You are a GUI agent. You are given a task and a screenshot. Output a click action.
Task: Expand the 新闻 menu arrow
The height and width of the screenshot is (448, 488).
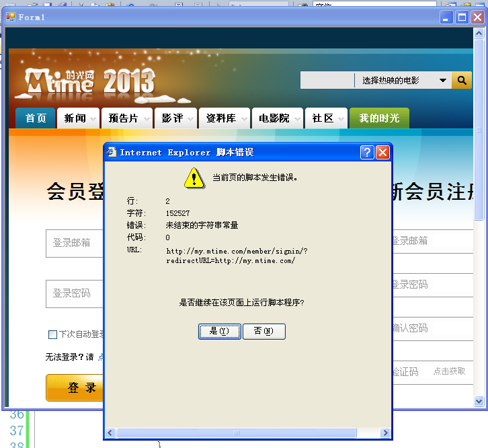pyautogui.click(x=93, y=119)
